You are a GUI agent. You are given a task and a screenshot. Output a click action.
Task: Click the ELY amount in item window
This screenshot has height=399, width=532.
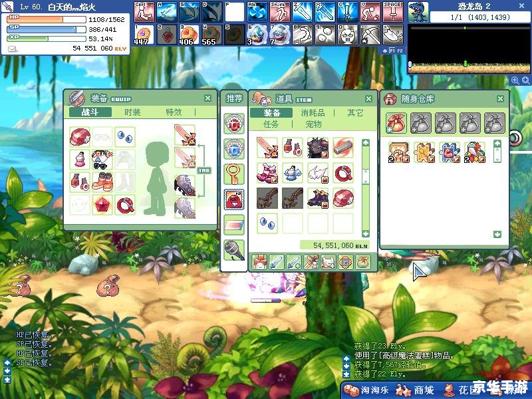point(334,245)
